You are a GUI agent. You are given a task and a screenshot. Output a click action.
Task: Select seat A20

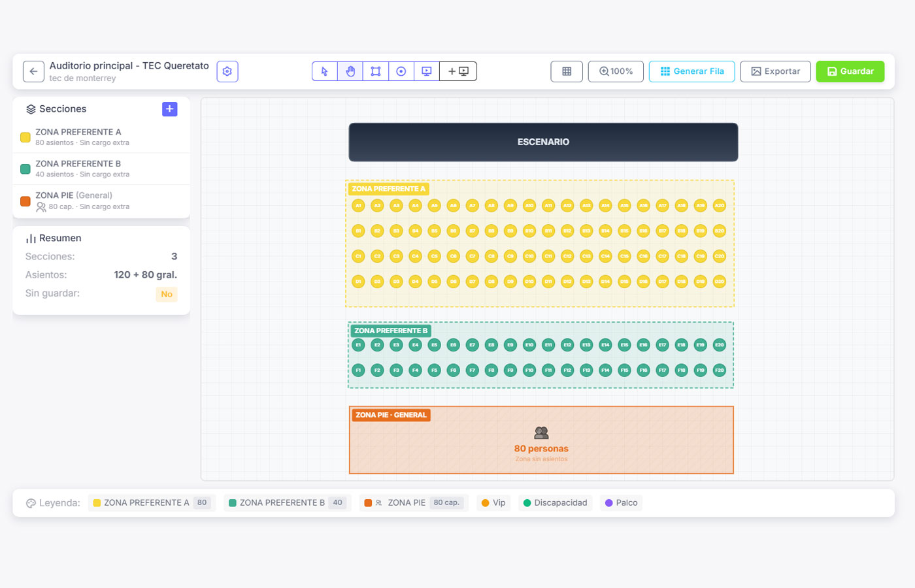click(720, 206)
